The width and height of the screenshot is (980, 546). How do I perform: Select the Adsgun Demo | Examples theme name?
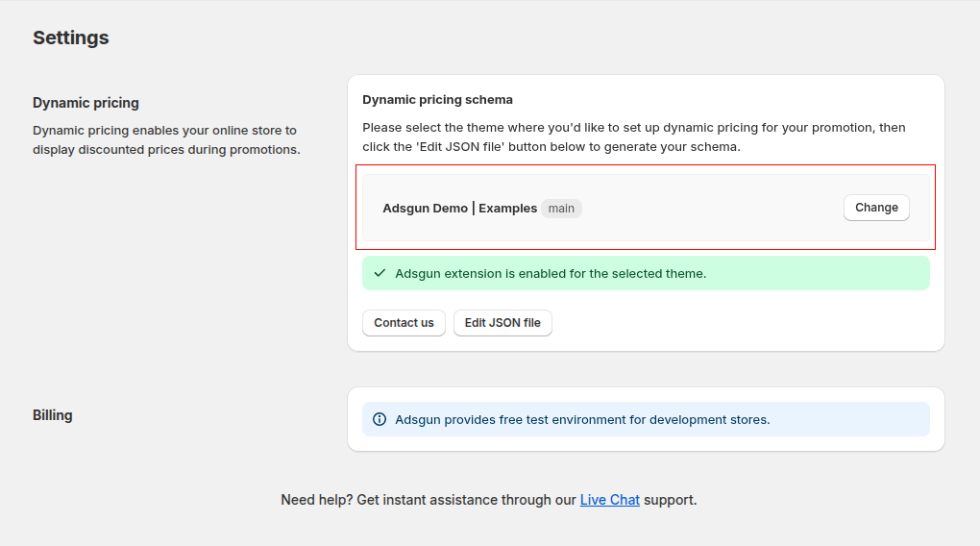coord(459,209)
